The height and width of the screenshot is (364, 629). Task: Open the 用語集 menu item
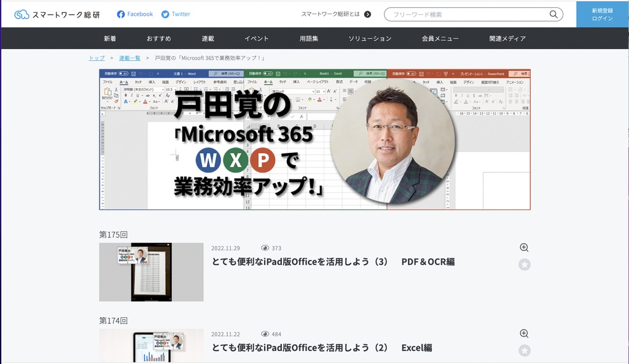click(x=309, y=39)
